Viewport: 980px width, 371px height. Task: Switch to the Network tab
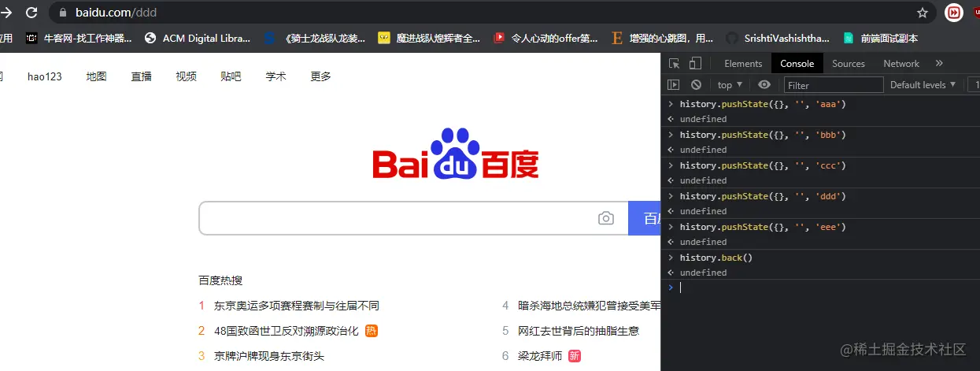coord(901,64)
